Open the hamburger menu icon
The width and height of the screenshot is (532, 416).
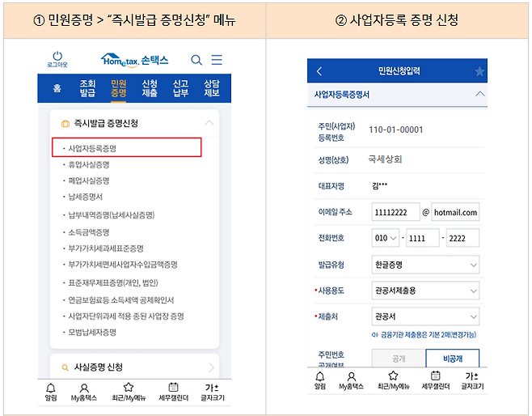pos(217,60)
